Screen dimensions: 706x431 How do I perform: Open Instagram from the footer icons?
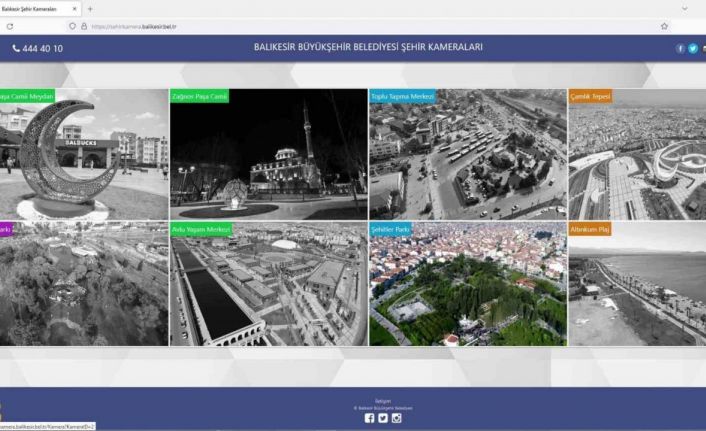coord(397,418)
